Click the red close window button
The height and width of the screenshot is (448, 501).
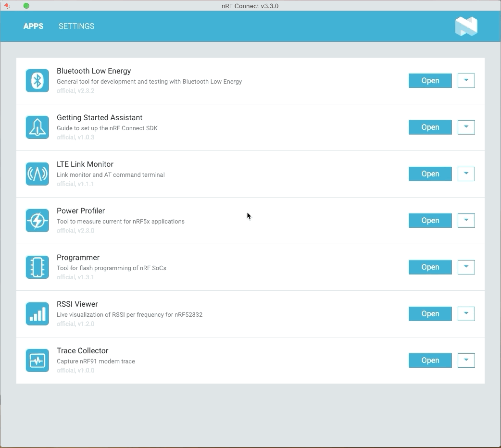click(7, 6)
